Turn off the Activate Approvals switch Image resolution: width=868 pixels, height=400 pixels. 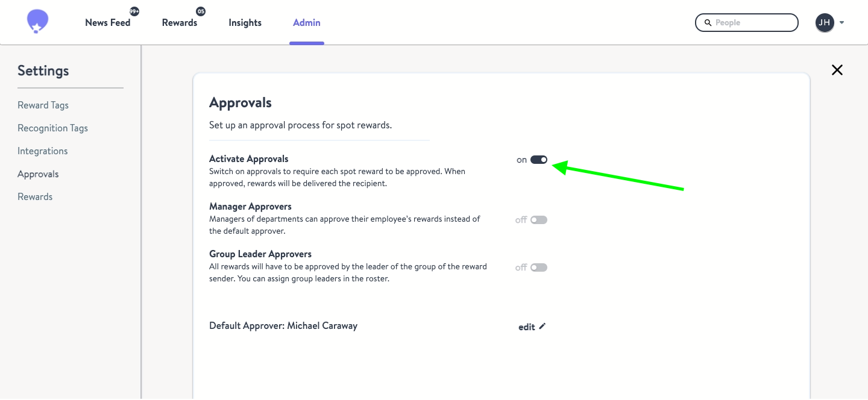coord(539,160)
